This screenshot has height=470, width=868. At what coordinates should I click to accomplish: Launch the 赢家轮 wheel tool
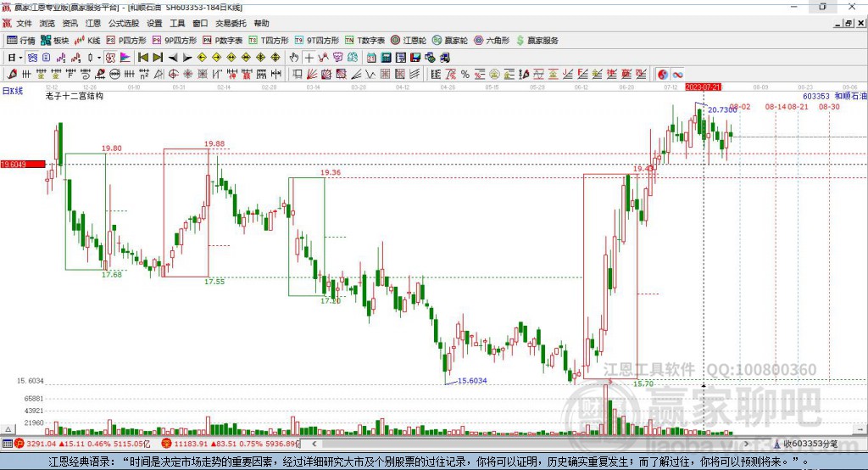pyautogui.click(x=450, y=41)
